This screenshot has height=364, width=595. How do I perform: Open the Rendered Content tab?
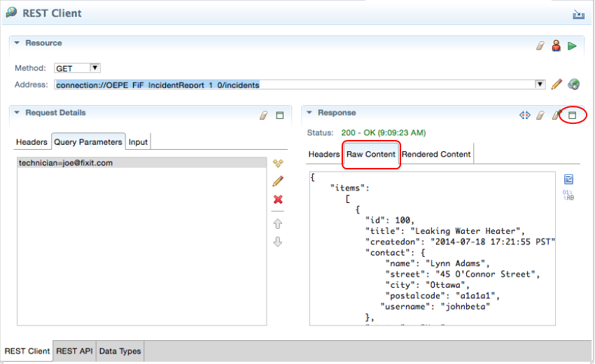436,154
